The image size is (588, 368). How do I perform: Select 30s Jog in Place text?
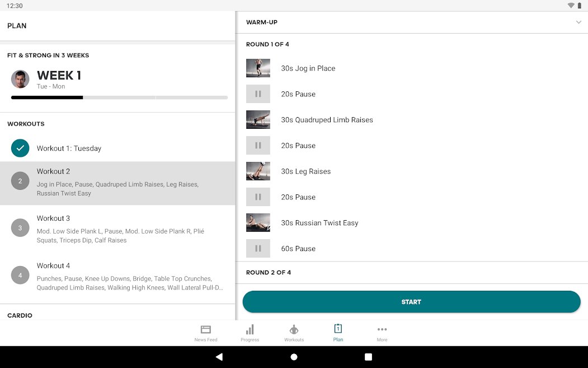308,68
